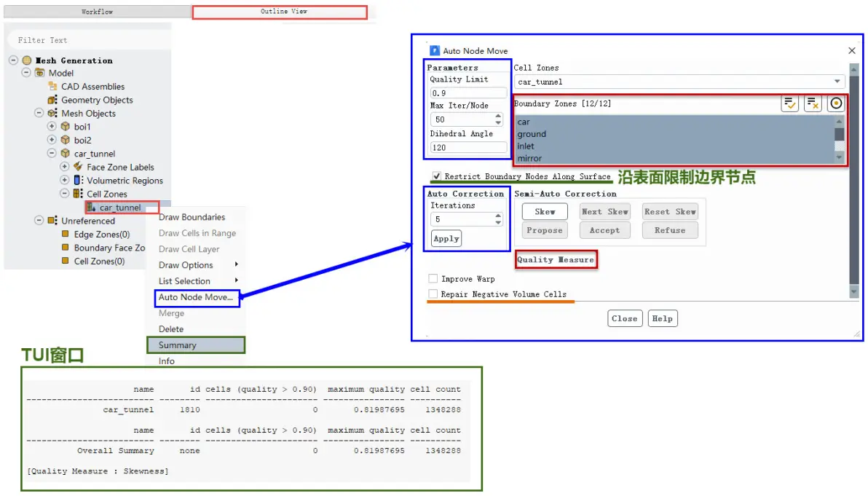Click the boi1 mesh object cube icon
Viewport: 868px width, 496px height.
pos(66,126)
